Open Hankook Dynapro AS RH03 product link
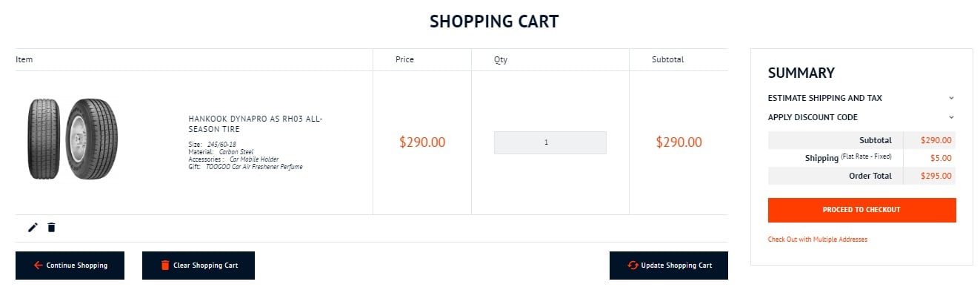 [x=256, y=124]
